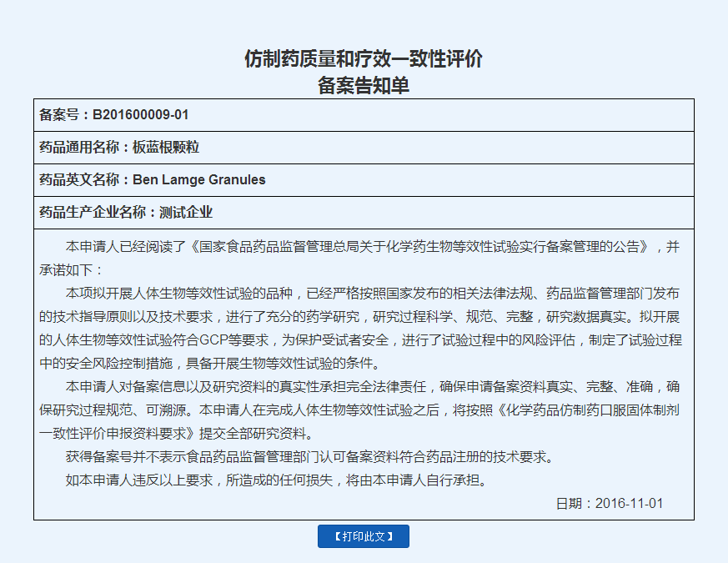728x563 pixels.
Task: Select the 药品生产企业名称 测试企业 row
Action: coord(364,213)
